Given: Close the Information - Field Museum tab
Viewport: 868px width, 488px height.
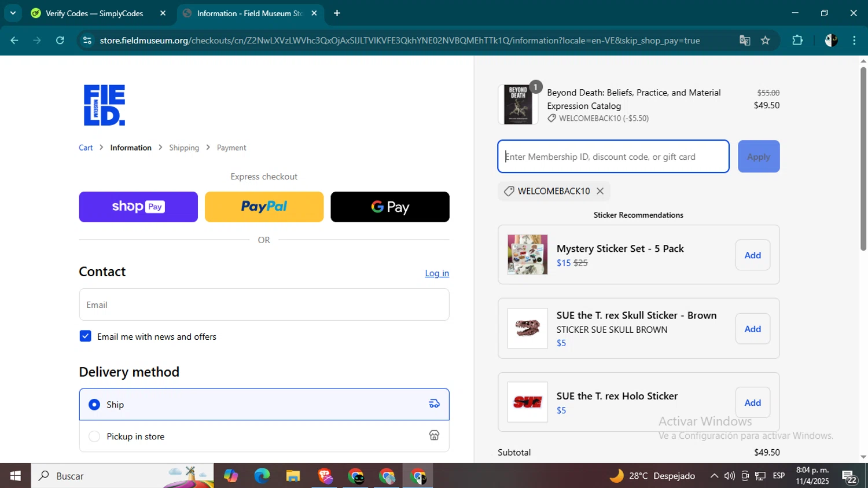Looking at the screenshot, I should (314, 13).
